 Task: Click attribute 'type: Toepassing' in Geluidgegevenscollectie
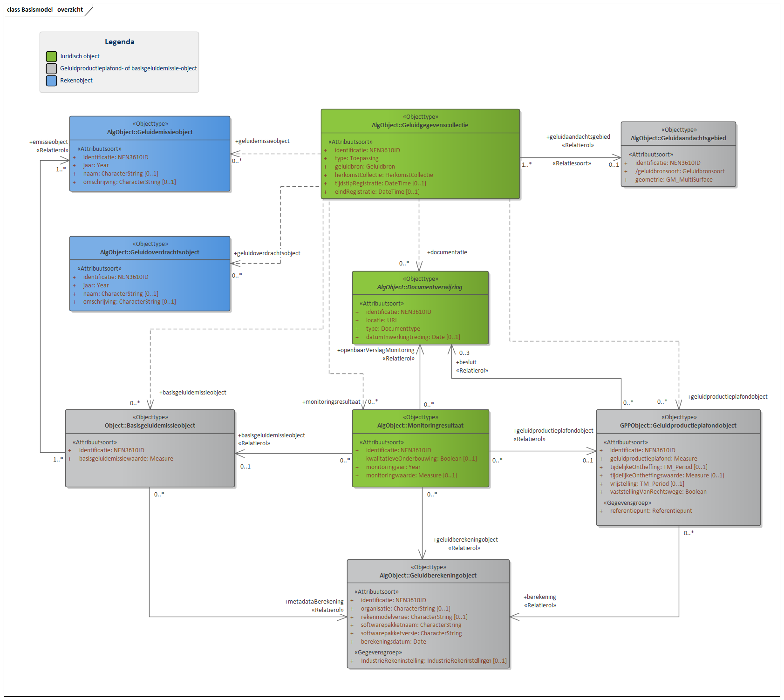(x=356, y=158)
